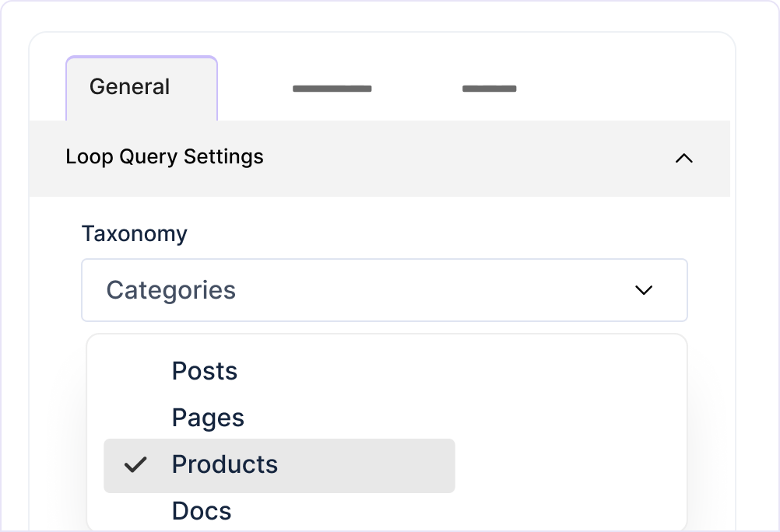
Task: Open the second placeholder tab beside General
Action: tap(332, 89)
